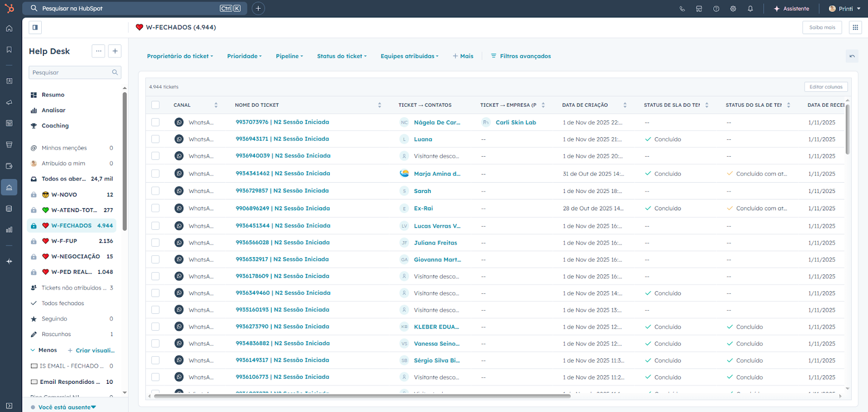Click the HubSpot sprocket logo

[9, 9]
